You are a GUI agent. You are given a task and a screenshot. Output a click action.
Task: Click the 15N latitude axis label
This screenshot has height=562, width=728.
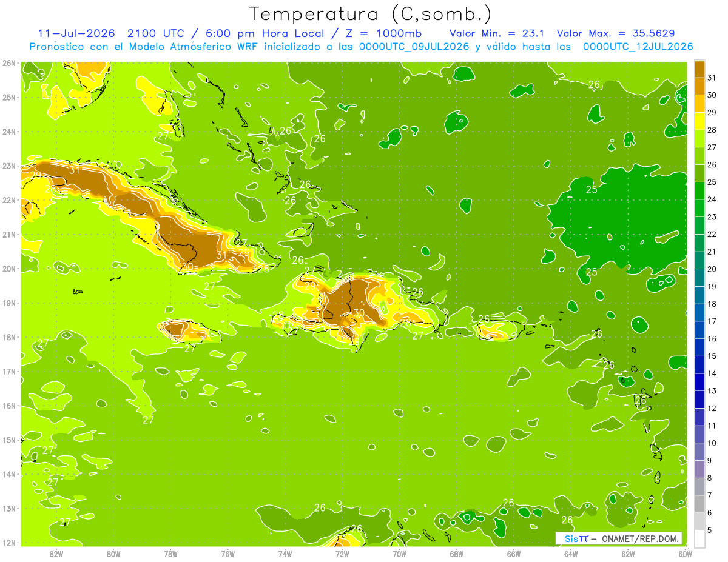[x=9, y=440]
